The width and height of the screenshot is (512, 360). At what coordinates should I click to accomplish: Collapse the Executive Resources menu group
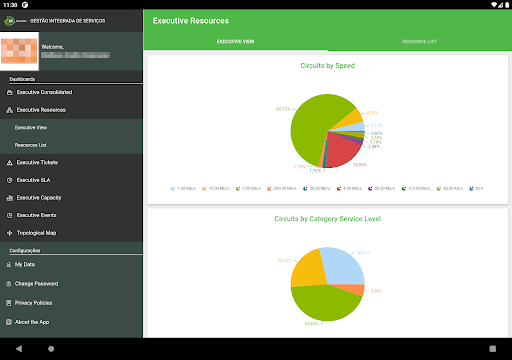coord(71,110)
